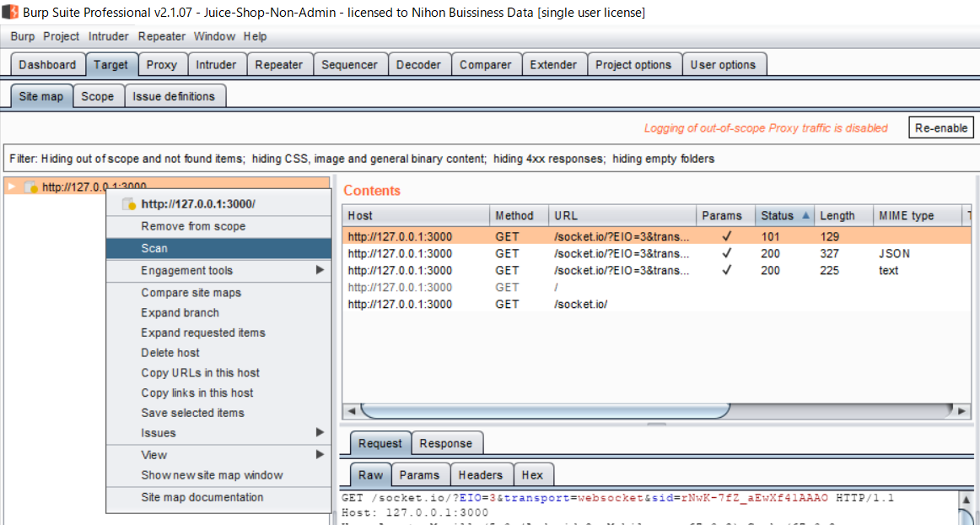Image resolution: width=980 pixels, height=525 pixels.
Task: Select Expand branch
Action: [218, 312]
